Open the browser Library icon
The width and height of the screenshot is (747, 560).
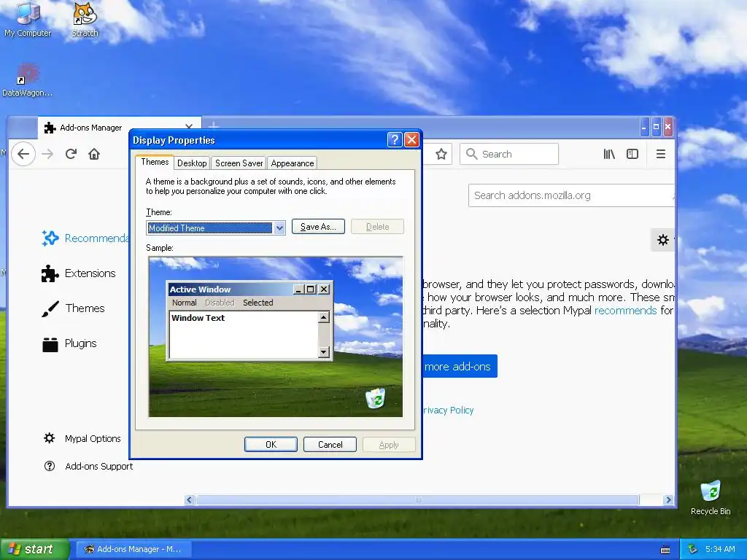(609, 154)
